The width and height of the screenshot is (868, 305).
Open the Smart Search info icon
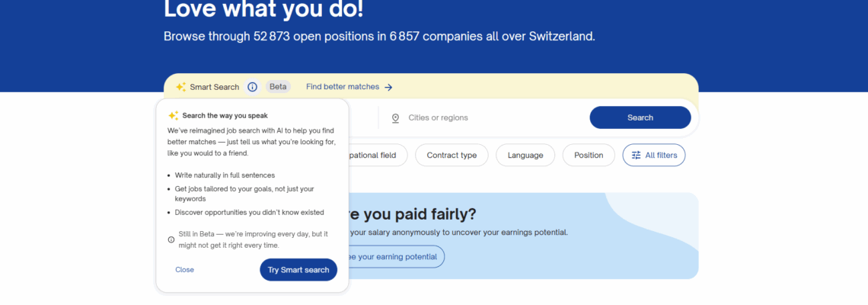[x=253, y=87]
